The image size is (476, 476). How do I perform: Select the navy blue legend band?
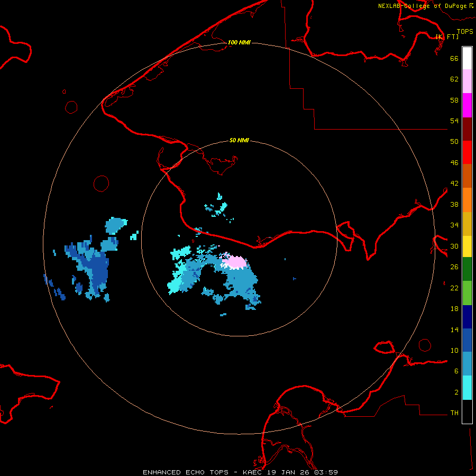pos(467,317)
